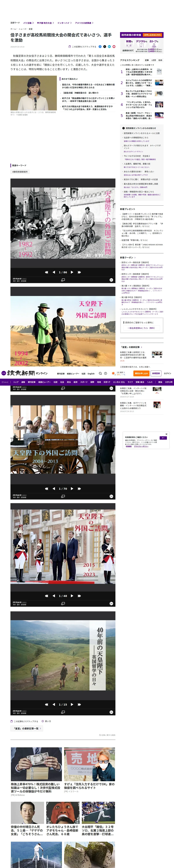
Task: Open 大手小町 in the purple navigation bar
Action: 169,382
